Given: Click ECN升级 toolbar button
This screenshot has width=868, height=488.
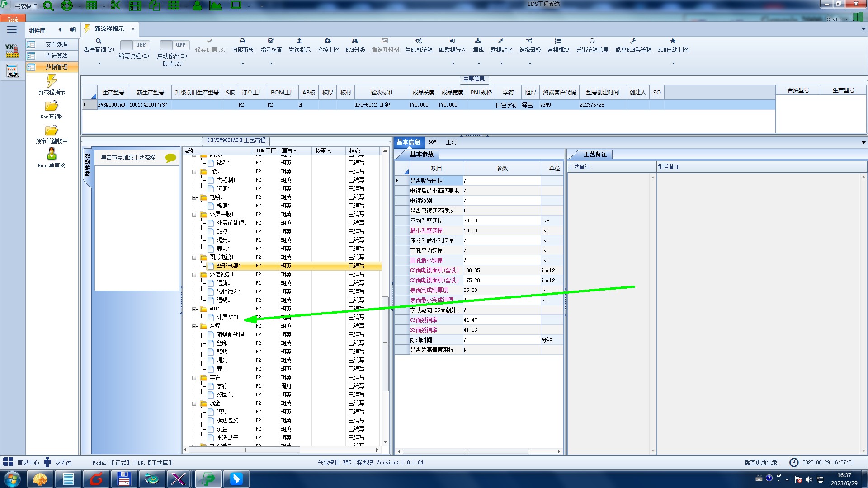Looking at the screenshot, I should click(355, 45).
